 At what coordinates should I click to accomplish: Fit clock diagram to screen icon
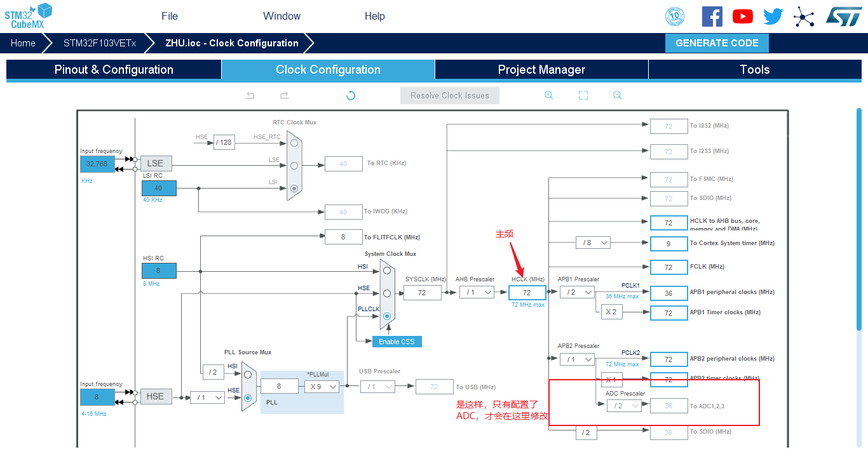tap(583, 95)
